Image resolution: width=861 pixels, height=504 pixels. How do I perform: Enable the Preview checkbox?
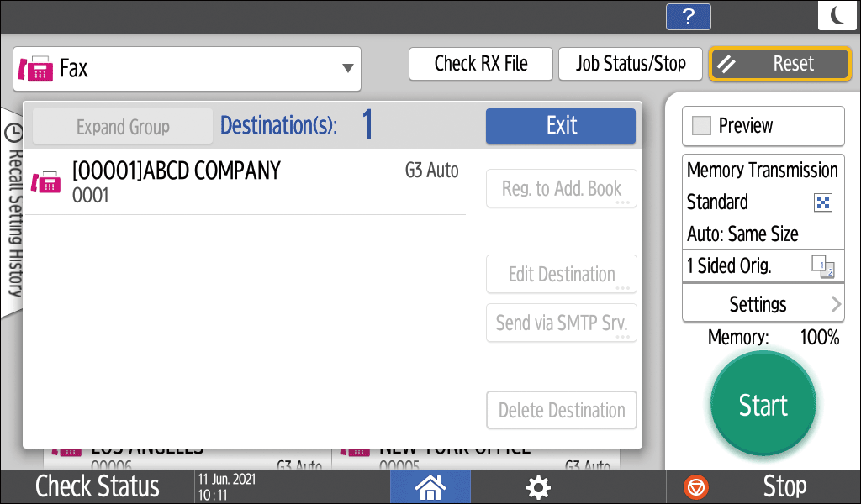701,126
